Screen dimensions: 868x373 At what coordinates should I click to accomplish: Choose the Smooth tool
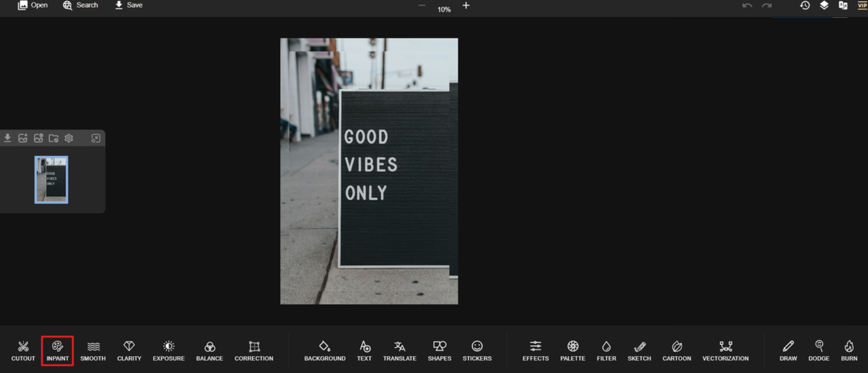coord(93,351)
